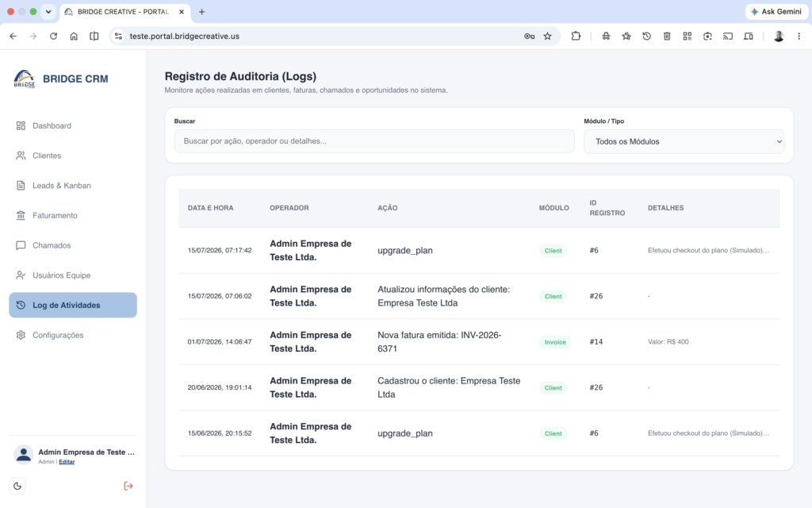The image size is (812, 508).
Task: Click the QR code toolbar icon
Action: [688, 37]
